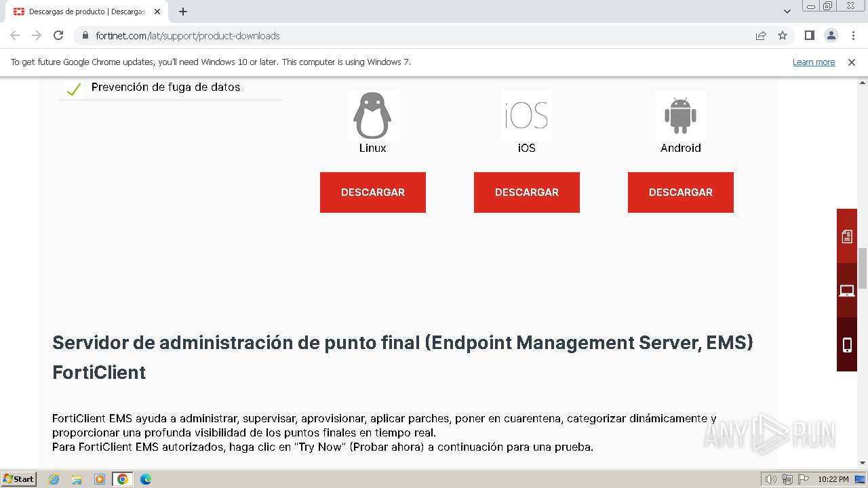Image resolution: width=868 pixels, height=488 pixels.
Task: Open Learn more link about Chrome updates
Action: coord(814,62)
